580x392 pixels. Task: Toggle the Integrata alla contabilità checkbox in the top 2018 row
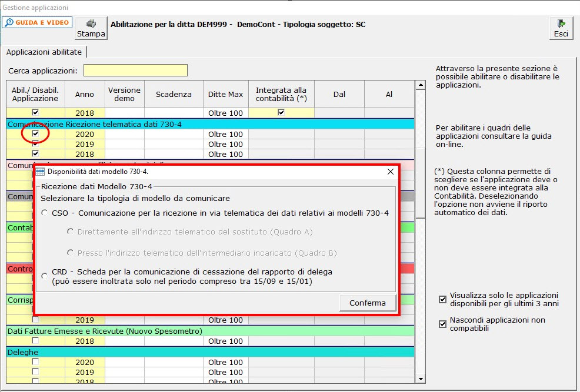(x=281, y=112)
